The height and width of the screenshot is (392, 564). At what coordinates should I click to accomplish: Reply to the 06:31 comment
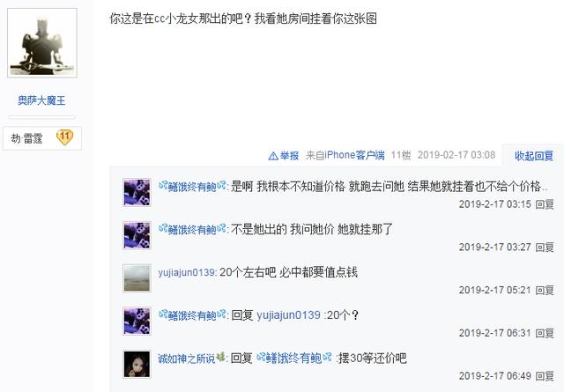coord(545,333)
